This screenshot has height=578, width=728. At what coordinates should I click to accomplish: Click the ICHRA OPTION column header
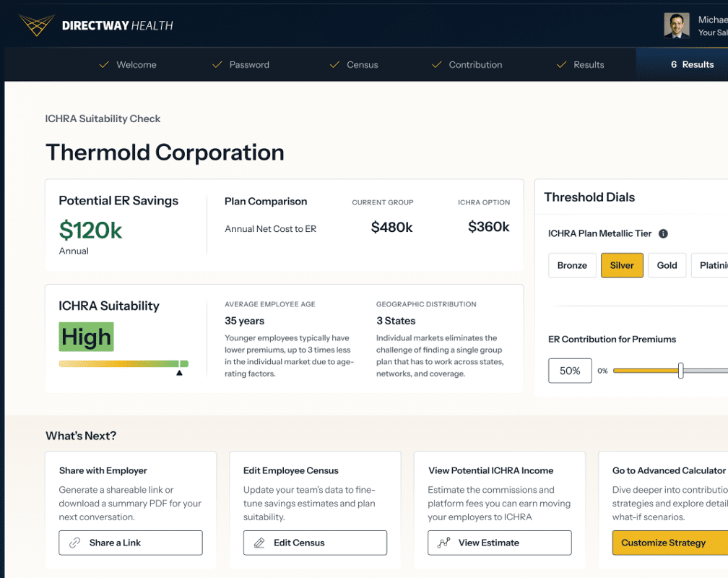point(484,202)
